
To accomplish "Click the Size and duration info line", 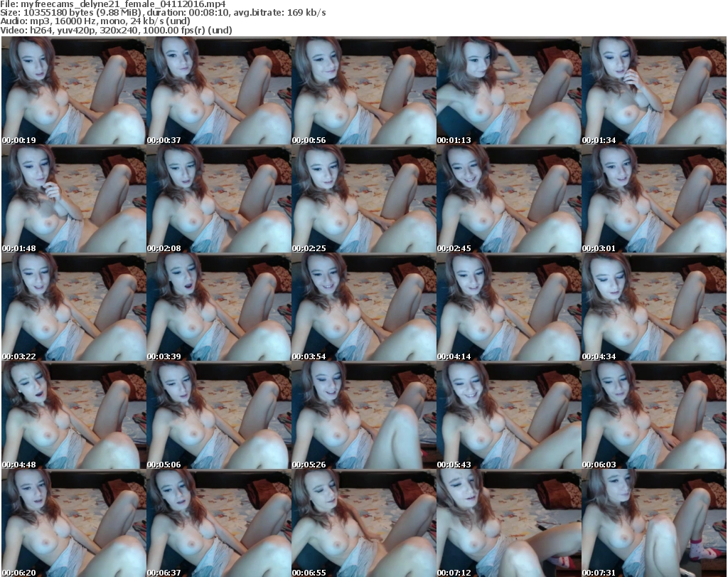I will [163, 13].
